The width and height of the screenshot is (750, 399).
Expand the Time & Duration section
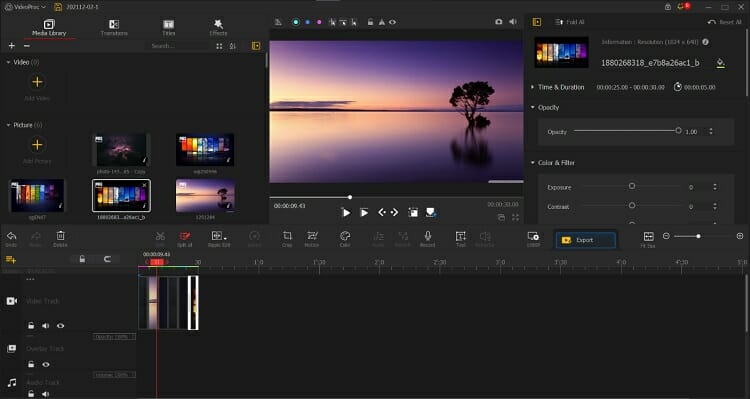pyautogui.click(x=532, y=87)
